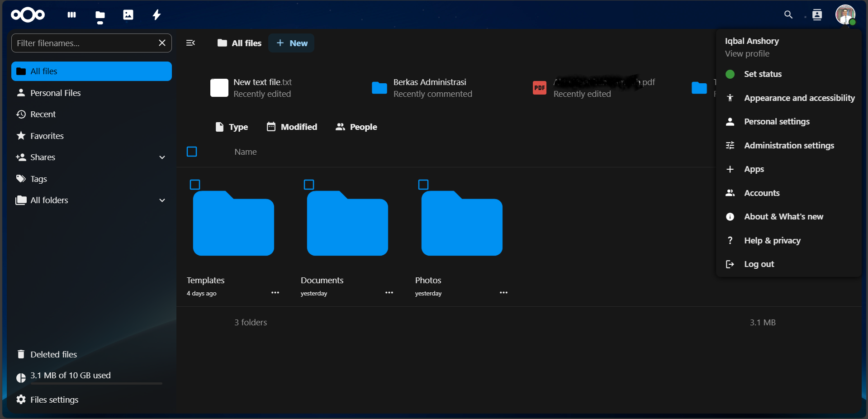The image size is (868, 419).
Task: Click the user avatar
Action: [x=845, y=15]
